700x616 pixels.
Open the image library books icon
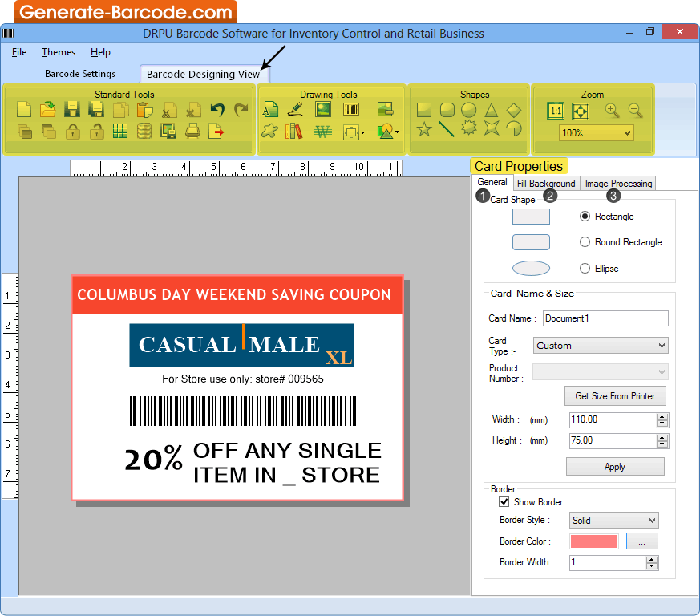click(x=293, y=132)
